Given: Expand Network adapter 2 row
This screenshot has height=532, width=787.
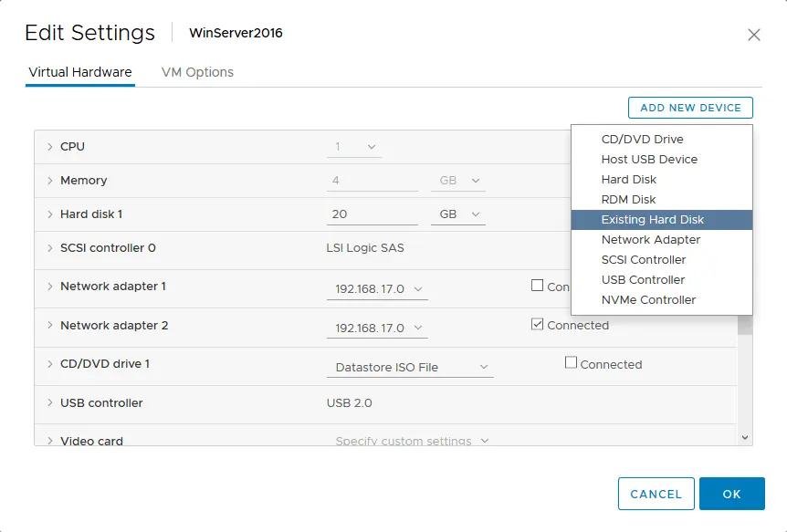Looking at the screenshot, I should [49, 325].
